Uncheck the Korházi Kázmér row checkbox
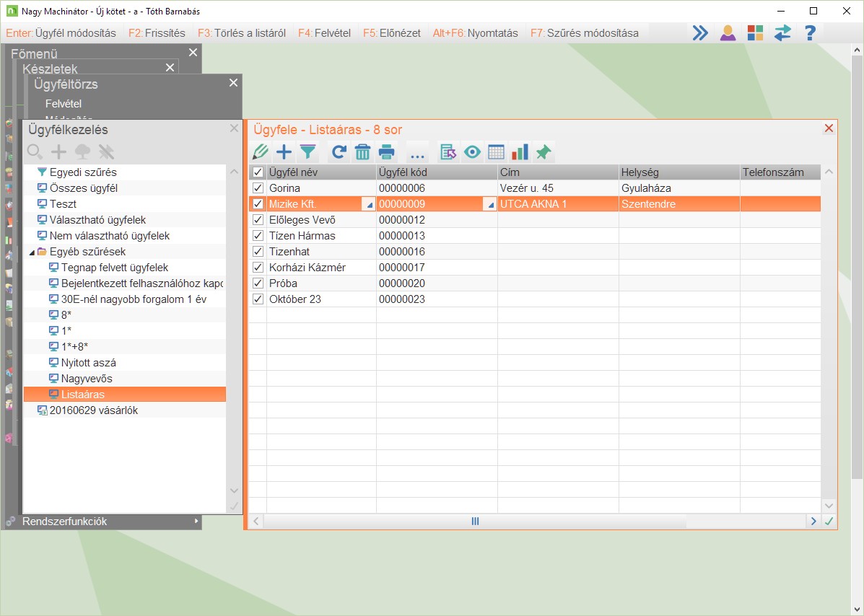The width and height of the screenshot is (864, 616). 258,268
